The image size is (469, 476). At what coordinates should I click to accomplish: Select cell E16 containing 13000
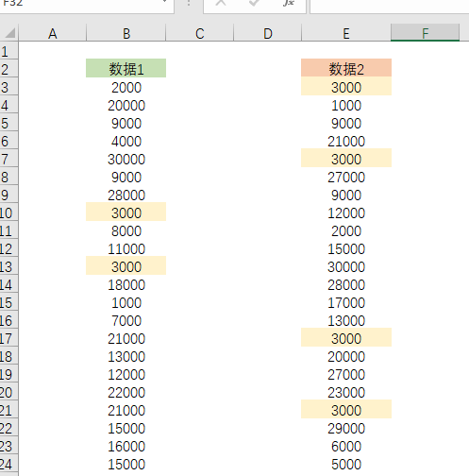click(346, 320)
